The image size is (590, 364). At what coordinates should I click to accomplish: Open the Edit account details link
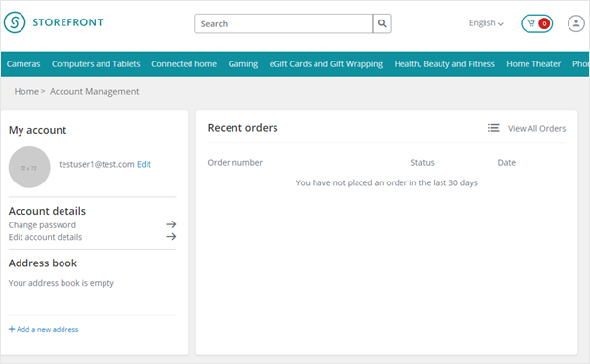click(x=45, y=237)
